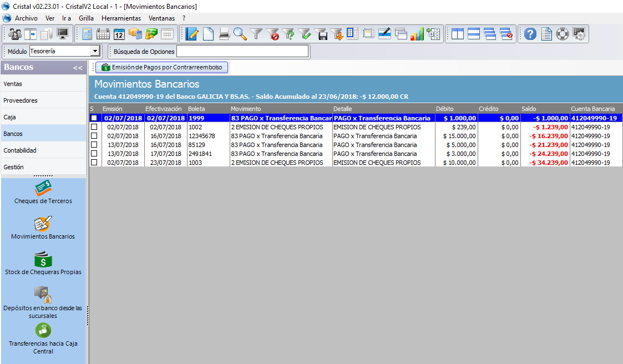Image resolution: width=623 pixels, height=364 pixels.
Task: Open search with magnifying glass icon
Action: coord(240,34)
